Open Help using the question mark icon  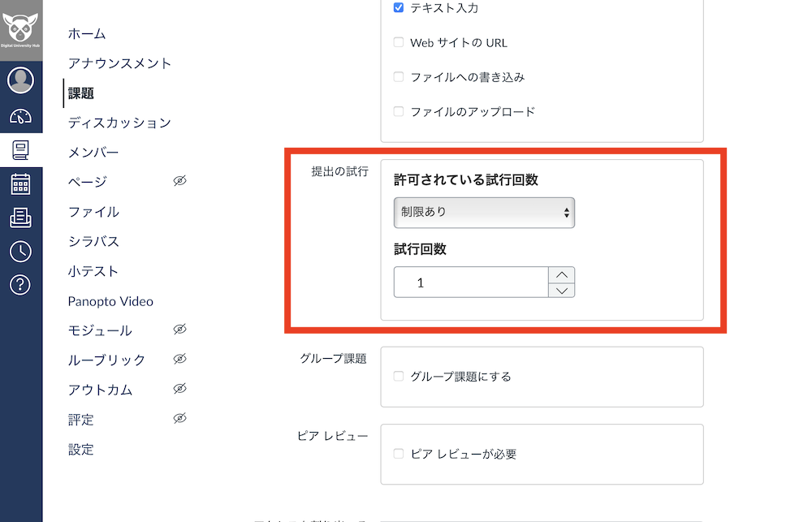[x=20, y=284]
